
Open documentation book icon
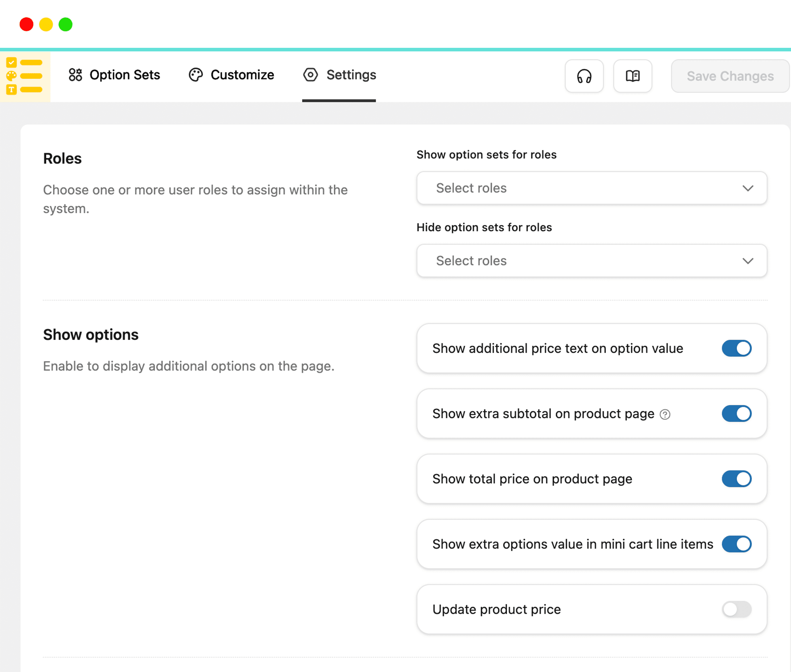[632, 76]
